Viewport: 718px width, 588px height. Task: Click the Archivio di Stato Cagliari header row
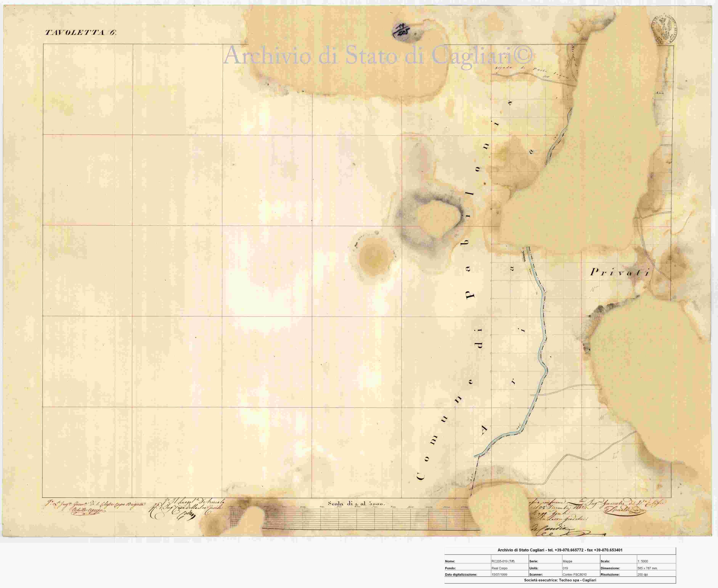pyautogui.click(x=560, y=550)
